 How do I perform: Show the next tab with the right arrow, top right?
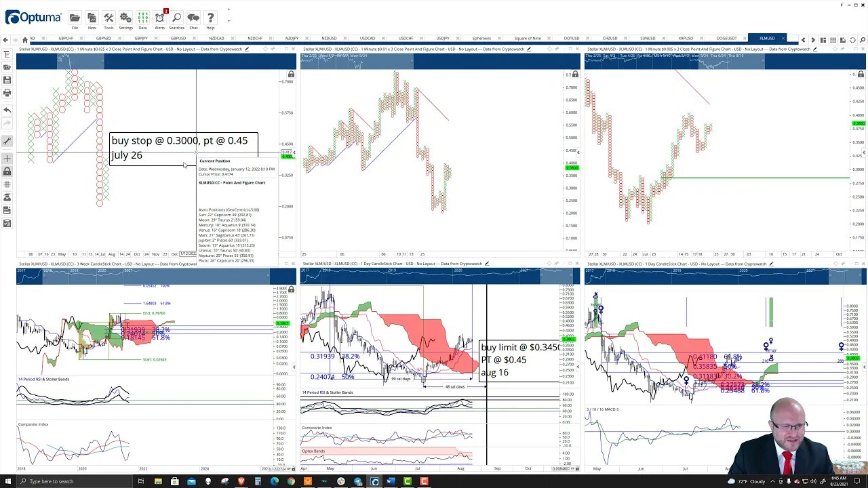click(x=813, y=40)
